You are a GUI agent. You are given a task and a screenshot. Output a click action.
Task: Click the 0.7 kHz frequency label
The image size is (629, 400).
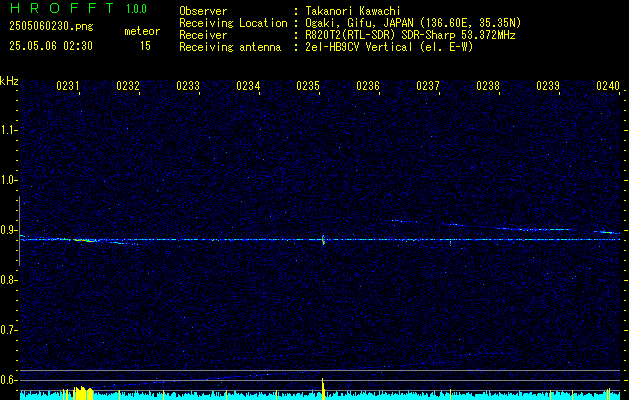[8, 330]
